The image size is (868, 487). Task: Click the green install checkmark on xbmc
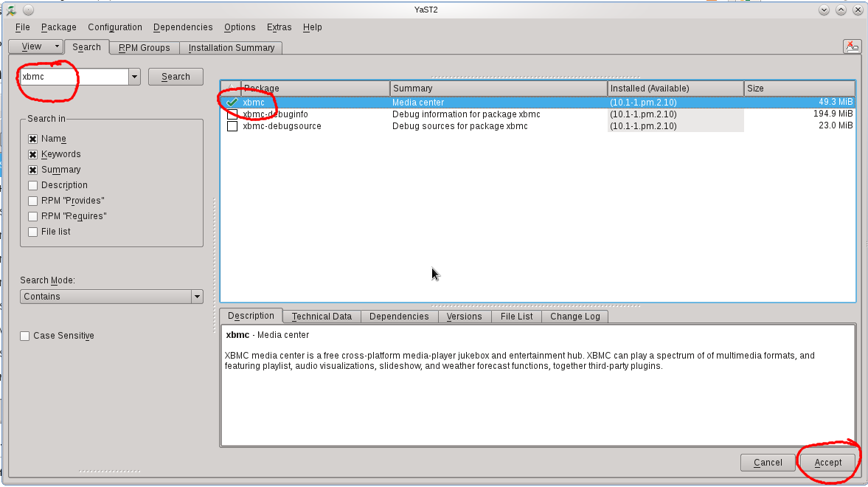(232, 103)
